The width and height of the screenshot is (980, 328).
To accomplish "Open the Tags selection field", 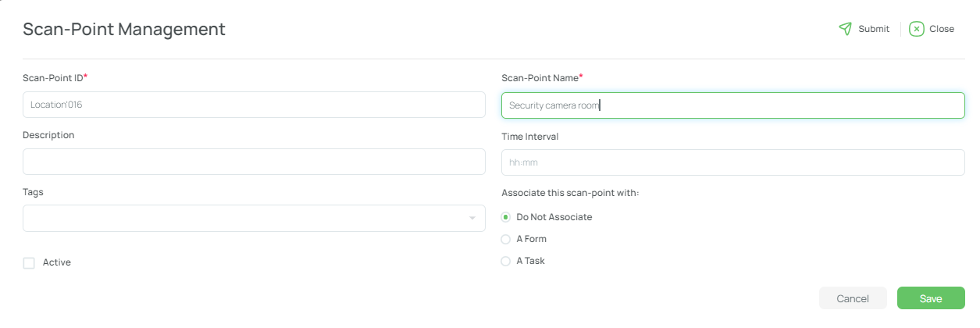I will (x=254, y=219).
